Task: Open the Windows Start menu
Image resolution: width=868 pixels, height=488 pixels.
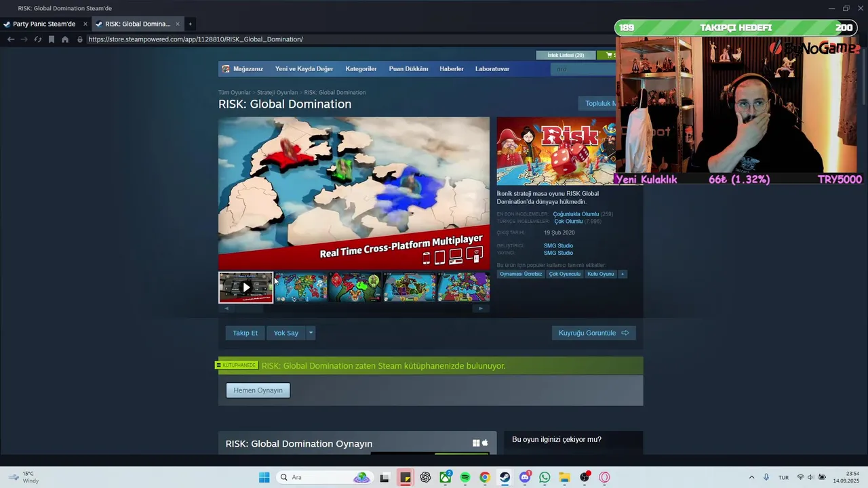Action: tap(264, 477)
